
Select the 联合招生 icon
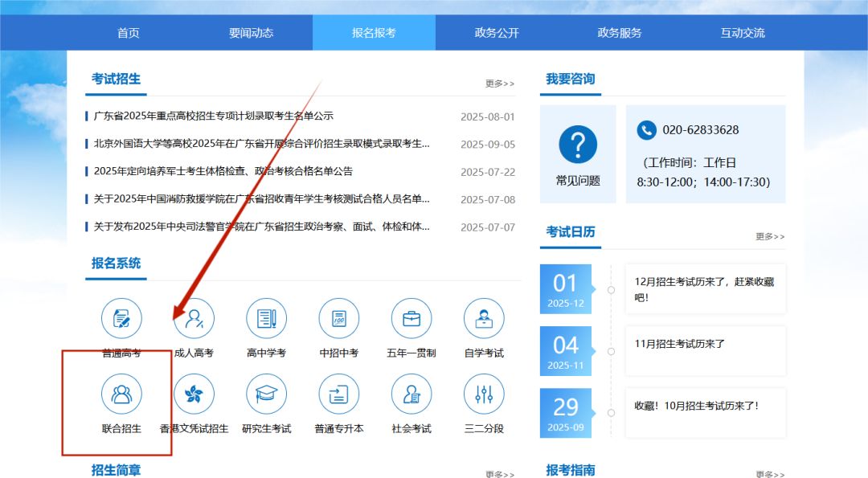click(x=121, y=394)
